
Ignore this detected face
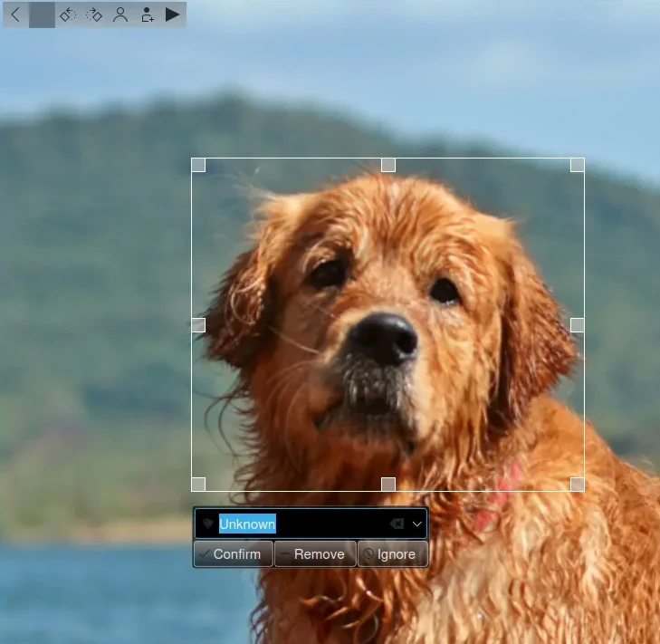pos(392,554)
